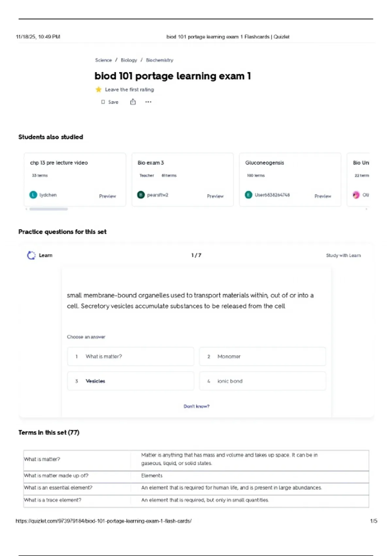This screenshot has height=556, width=392.
Task: Pick the 'ionic bond' answer option
Action: tap(263, 381)
